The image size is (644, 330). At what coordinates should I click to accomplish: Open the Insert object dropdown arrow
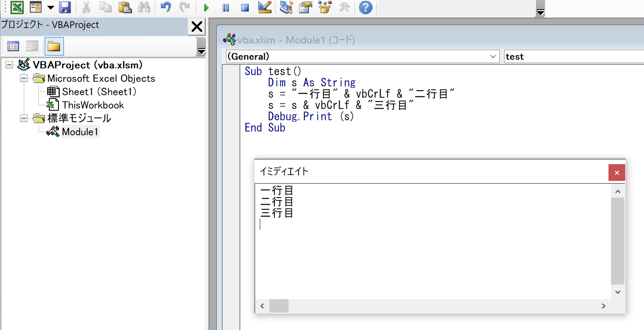point(51,8)
